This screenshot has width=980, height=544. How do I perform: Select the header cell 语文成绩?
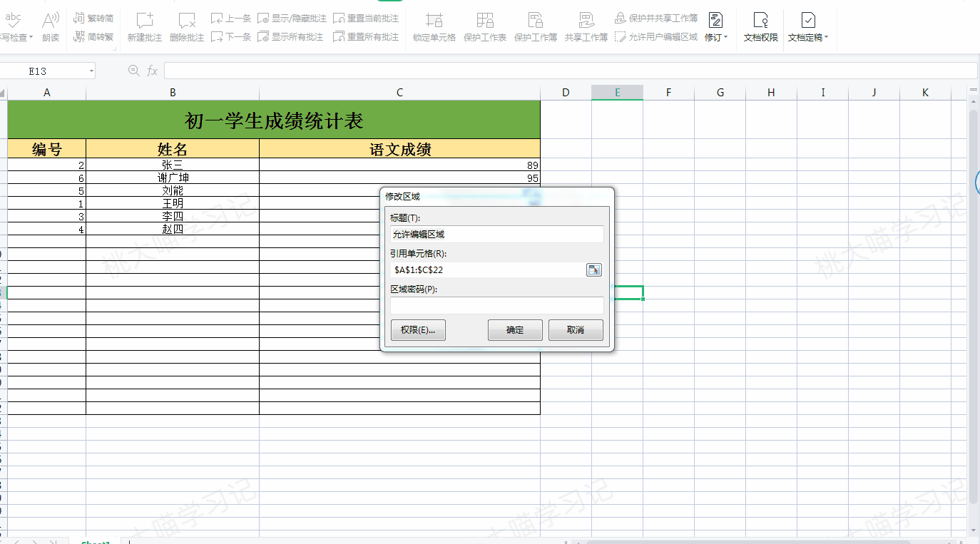tap(399, 148)
